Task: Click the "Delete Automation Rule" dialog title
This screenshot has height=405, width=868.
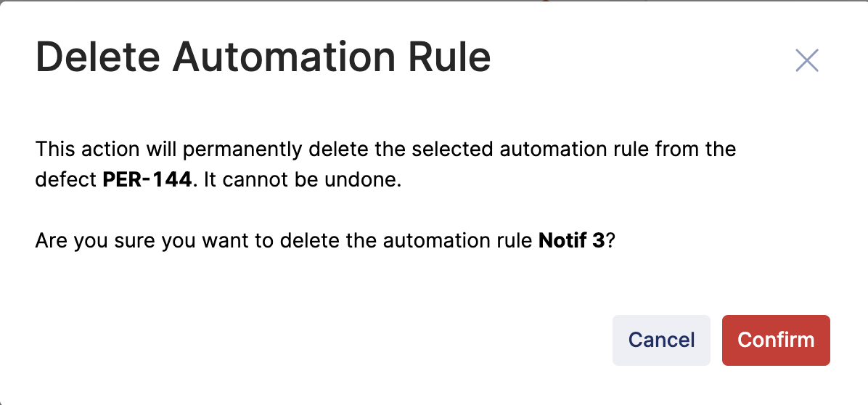Action: [263, 58]
